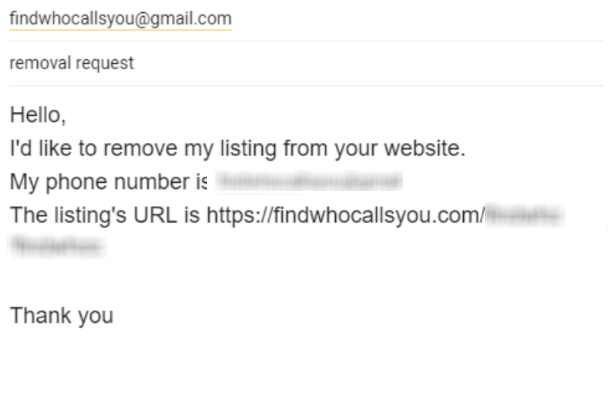Click the empty body area below "Thank you"

(300, 370)
